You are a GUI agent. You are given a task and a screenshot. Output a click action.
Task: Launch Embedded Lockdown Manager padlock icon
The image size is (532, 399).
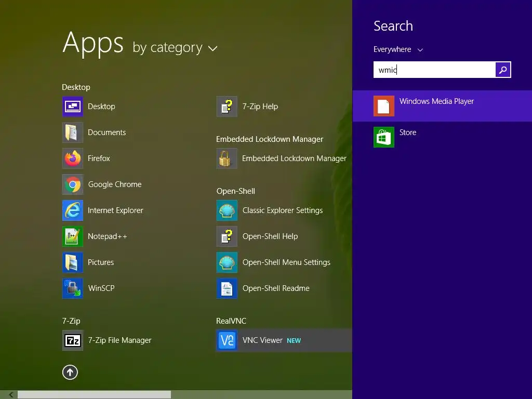click(227, 158)
